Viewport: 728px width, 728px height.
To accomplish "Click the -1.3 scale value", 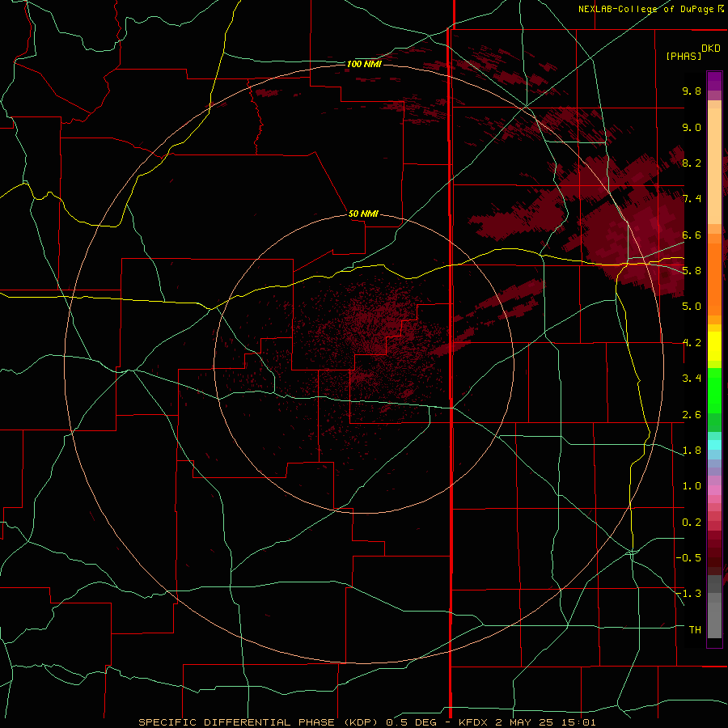I will tap(688, 594).
